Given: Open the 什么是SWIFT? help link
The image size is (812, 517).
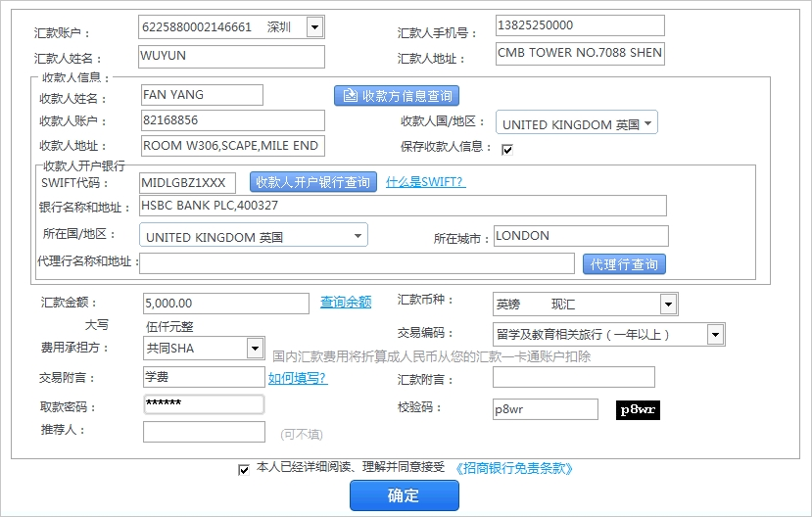Looking at the screenshot, I should (425, 182).
